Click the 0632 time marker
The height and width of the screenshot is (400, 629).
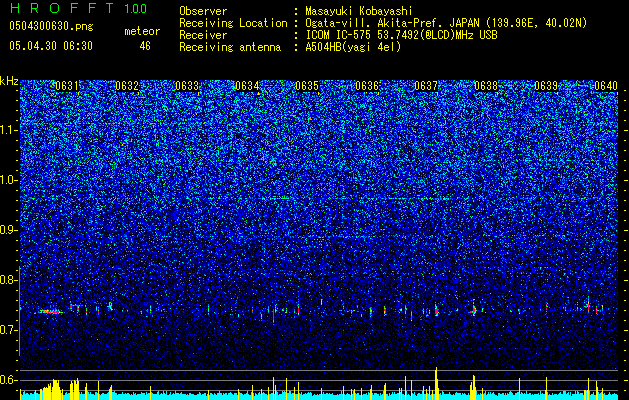[127, 86]
